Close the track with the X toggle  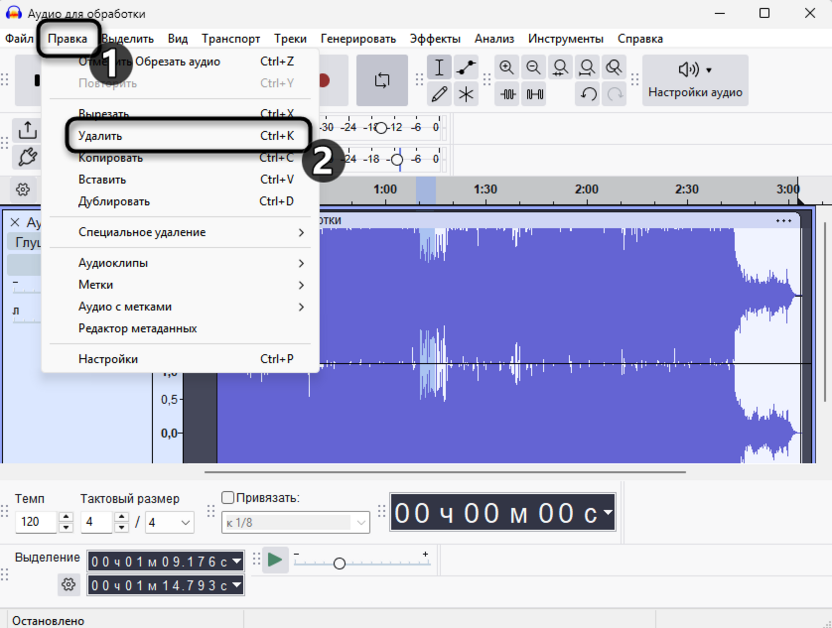[x=15, y=222]
